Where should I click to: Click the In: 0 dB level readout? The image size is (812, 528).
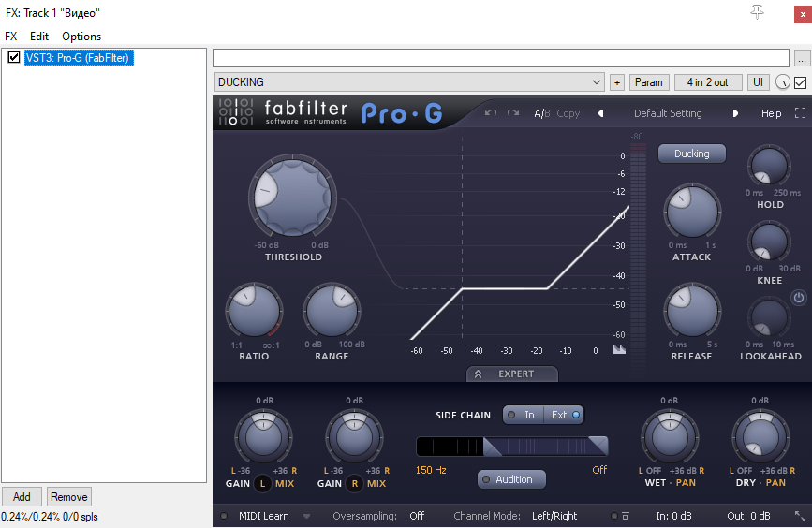673,516
